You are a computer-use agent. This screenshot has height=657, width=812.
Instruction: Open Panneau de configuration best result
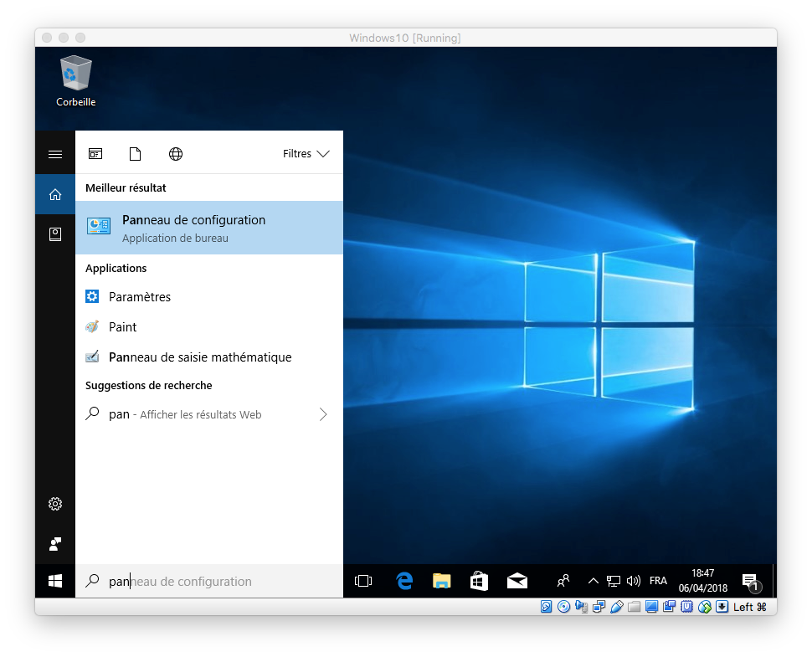point(209,228)
